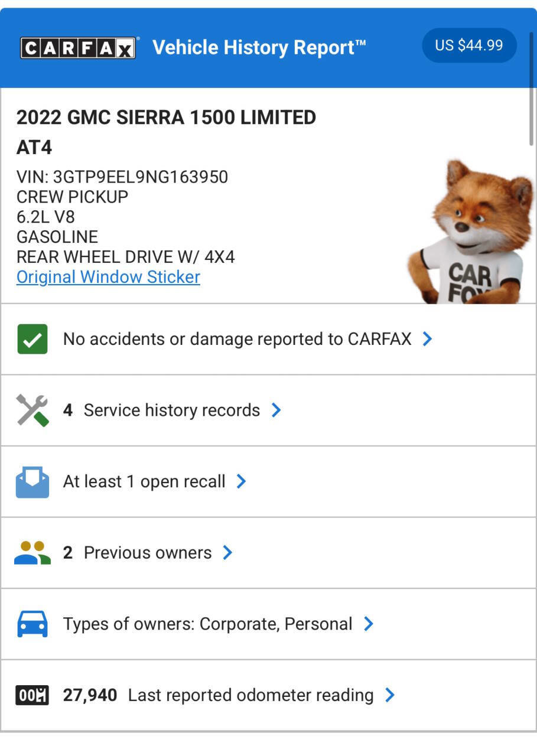The width and height of the screenshot is (537, 756).
Task: Open Types of owners: Corporate, Personal row
Action: pos(207,624)
